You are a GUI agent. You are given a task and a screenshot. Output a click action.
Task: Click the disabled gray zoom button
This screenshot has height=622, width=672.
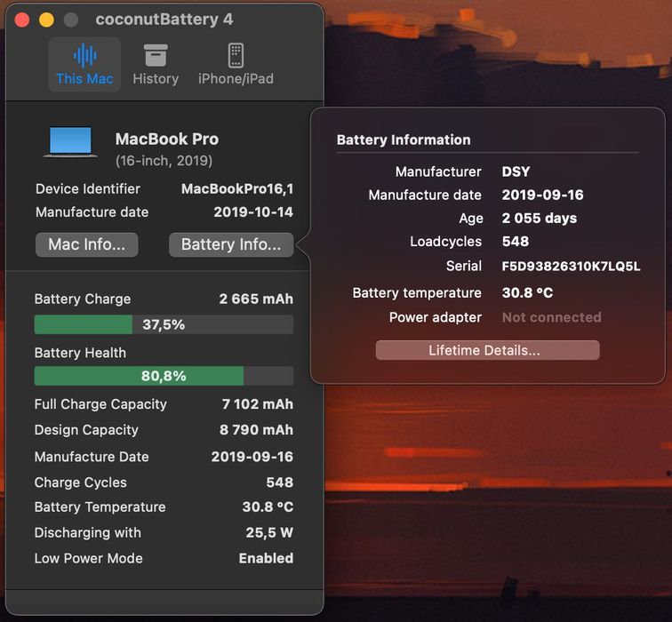71,20
